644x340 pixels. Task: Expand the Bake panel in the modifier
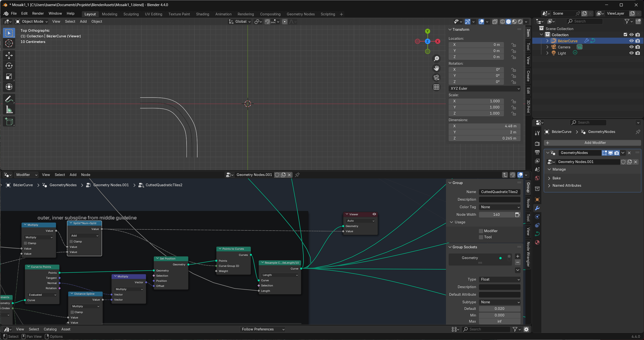[x=556, y=178]
